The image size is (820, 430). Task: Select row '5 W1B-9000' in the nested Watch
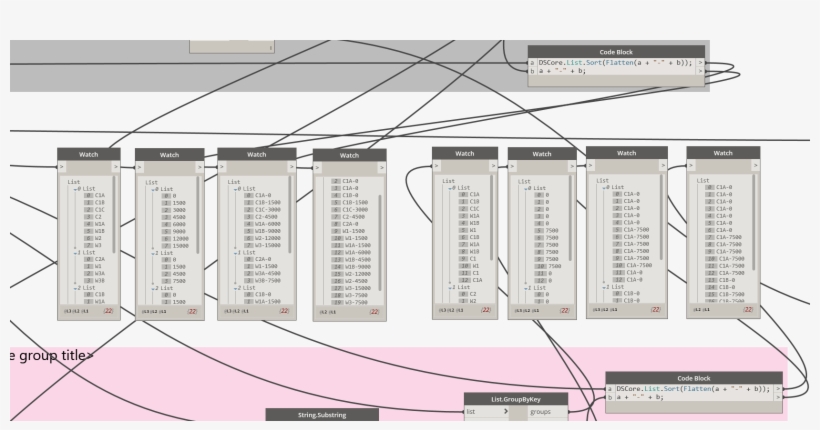point(263,231)
